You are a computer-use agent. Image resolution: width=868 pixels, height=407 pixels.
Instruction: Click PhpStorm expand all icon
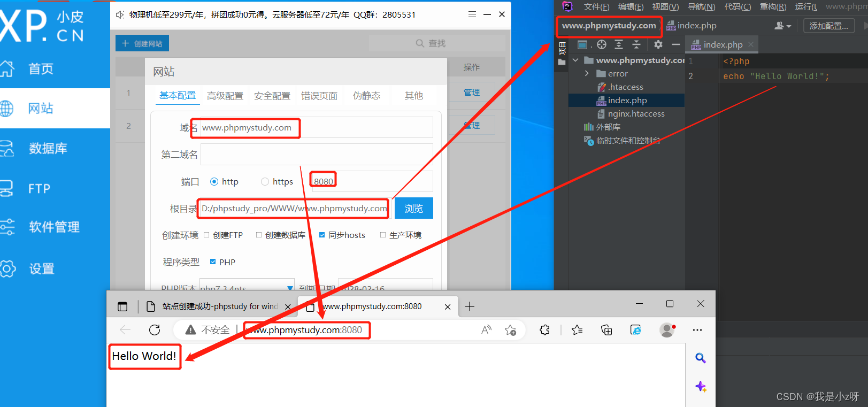(x=619, y=44)
